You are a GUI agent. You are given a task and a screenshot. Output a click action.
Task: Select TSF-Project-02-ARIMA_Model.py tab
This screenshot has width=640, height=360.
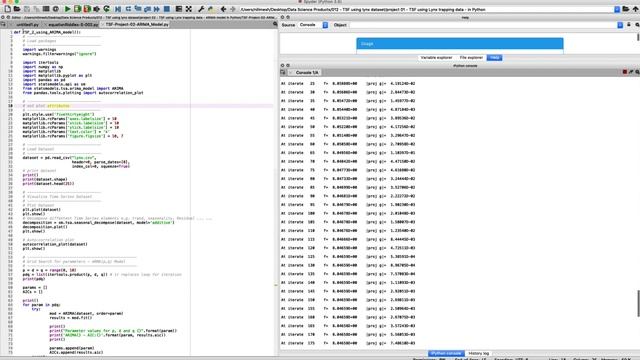(x=136, y=24)
